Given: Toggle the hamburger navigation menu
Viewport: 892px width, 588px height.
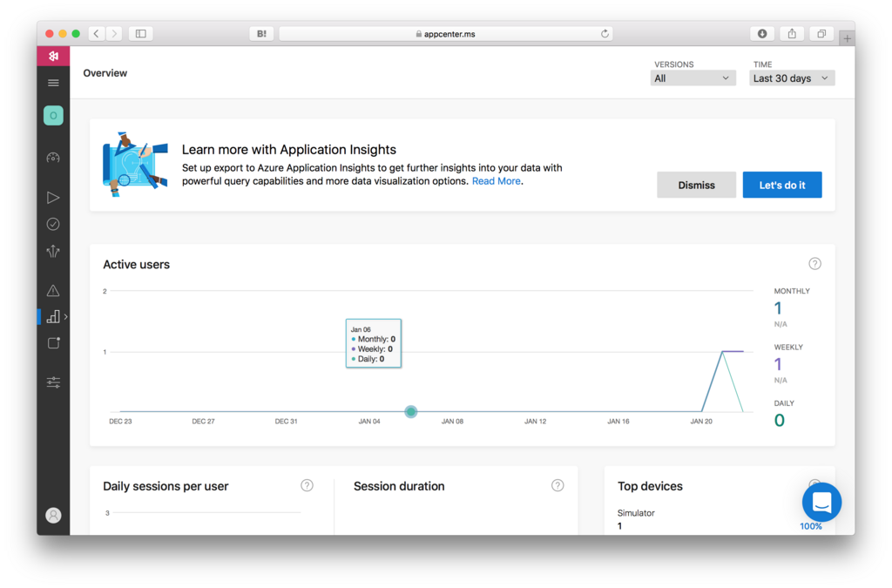Looking at the screenshot, I should point(53,83).
